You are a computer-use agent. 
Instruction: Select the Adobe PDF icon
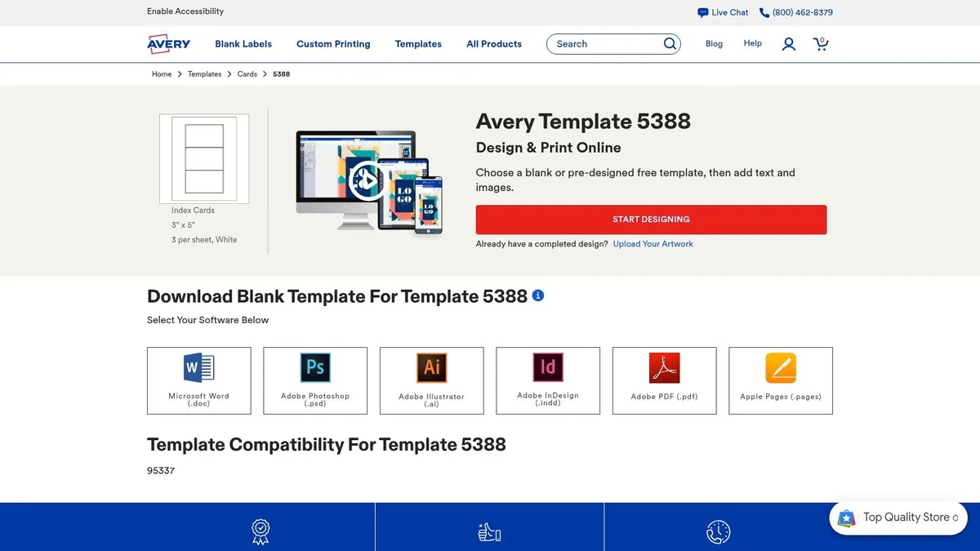[665, 367]
